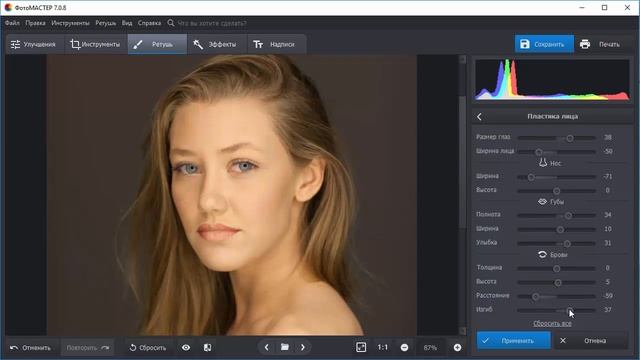Click the search field 'Что вы хотите сделать?'

click(212, 23)
